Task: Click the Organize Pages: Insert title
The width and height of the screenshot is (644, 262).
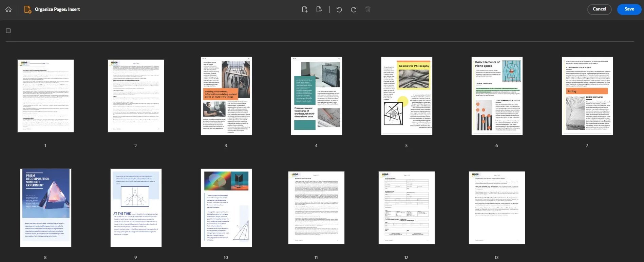Action: [x=57, y=9]
